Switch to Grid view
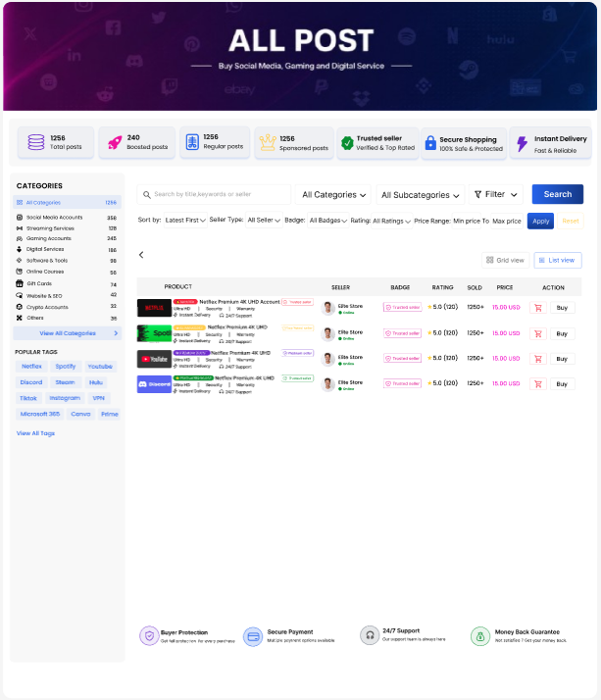The height and width of the screenshot is (700, 601). (x=506, y=260)
